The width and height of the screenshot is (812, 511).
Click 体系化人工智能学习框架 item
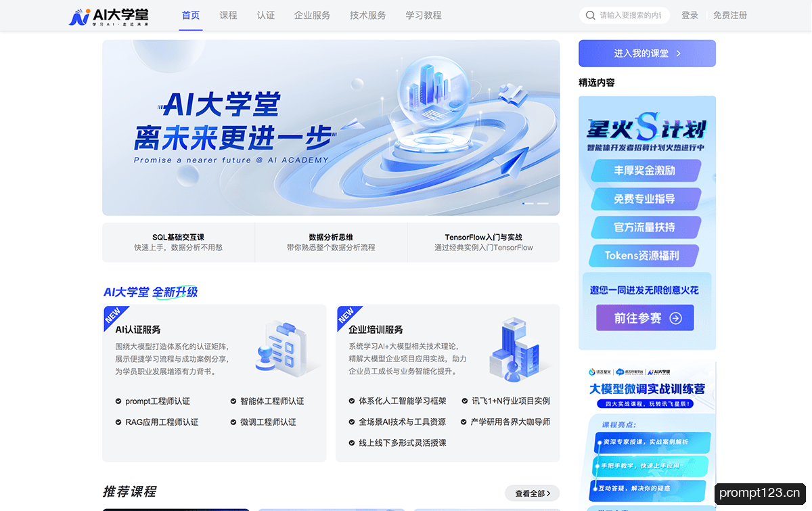point(397,401)
